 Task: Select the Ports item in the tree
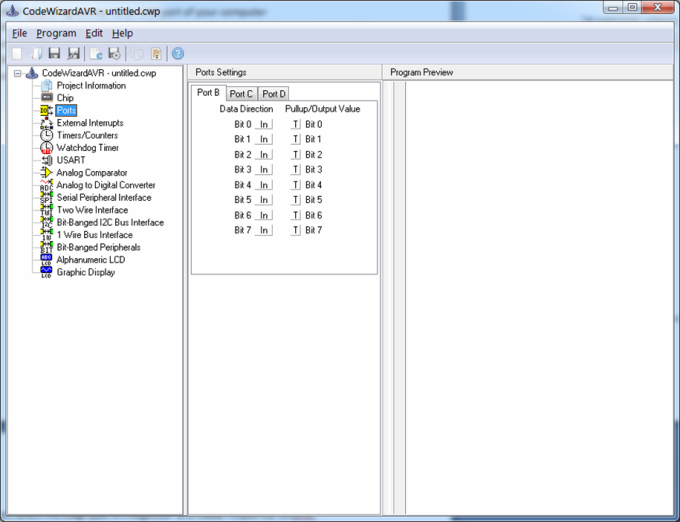66,110
